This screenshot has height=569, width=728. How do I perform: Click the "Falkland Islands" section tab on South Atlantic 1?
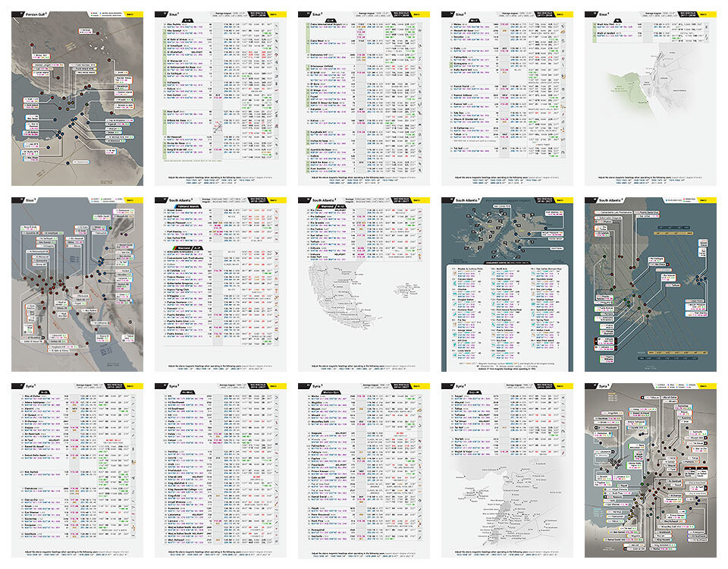[187, 206]
